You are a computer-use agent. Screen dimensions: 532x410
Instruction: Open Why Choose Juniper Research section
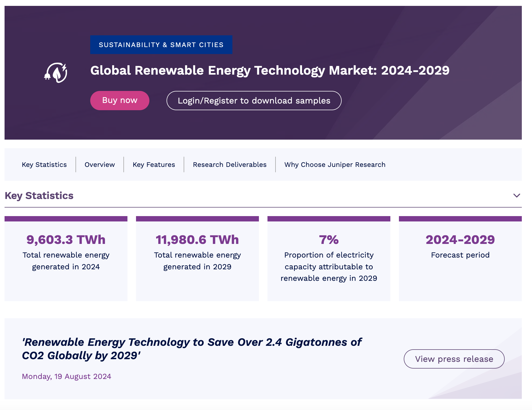pyautogui.click(x=334, y=164)
